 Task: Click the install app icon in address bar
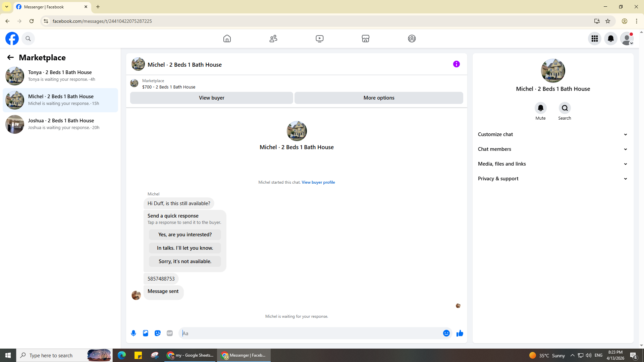597,21
